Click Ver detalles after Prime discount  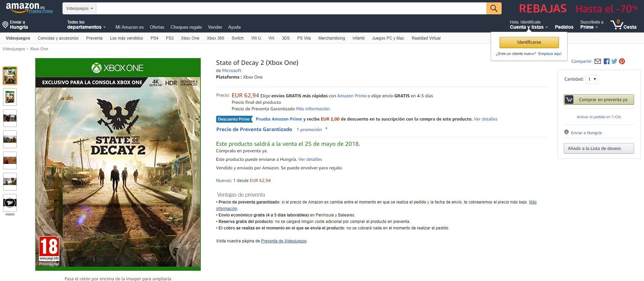tap(486, 119)
